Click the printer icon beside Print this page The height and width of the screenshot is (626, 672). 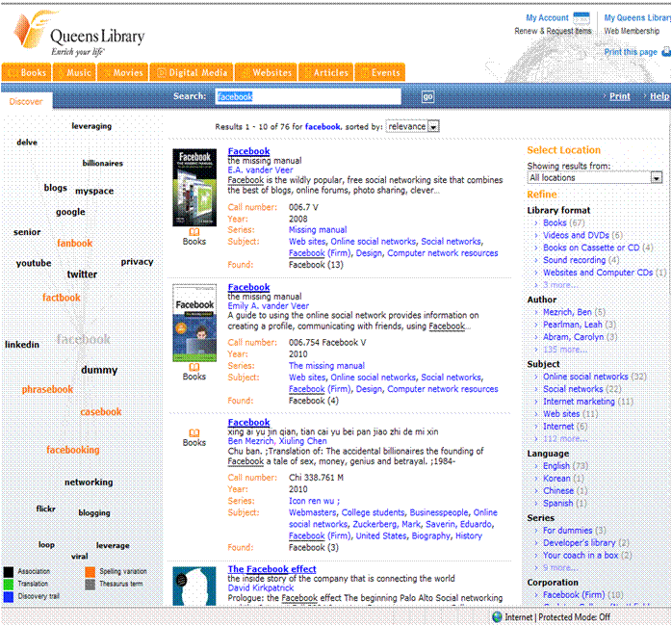[x=666, y=52]
